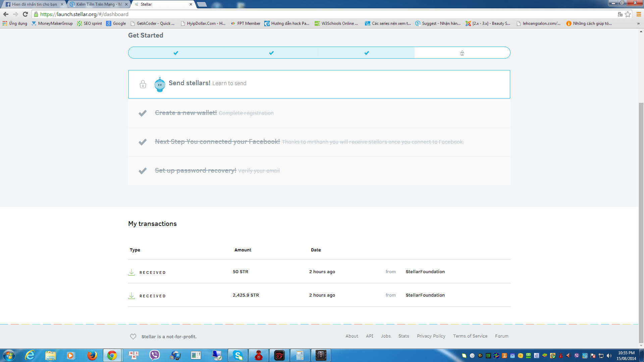Click checkmark beside connected your Facebook step
Viewport: 644px width, 362px height.
coord(143,142)
